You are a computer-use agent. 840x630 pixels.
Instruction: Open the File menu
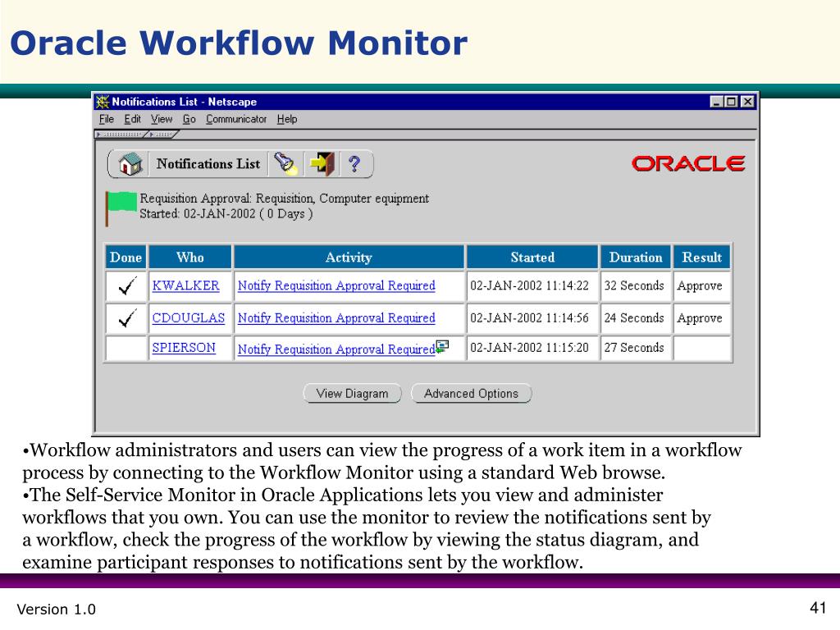click(107, 119)
